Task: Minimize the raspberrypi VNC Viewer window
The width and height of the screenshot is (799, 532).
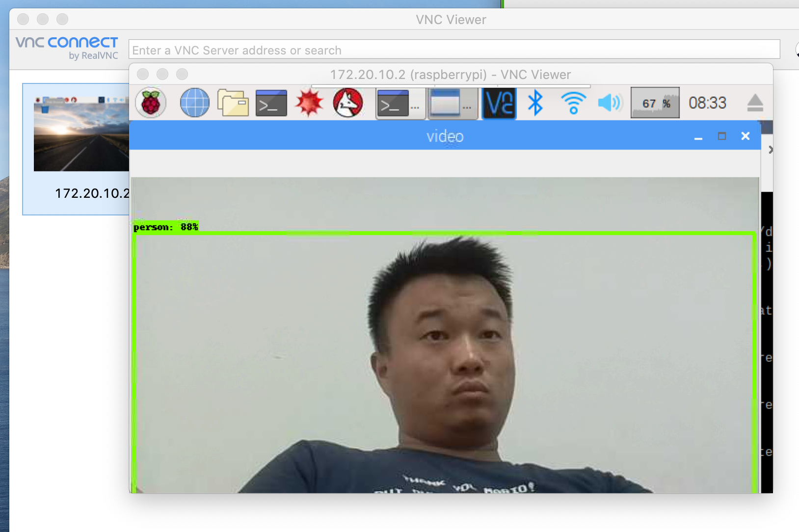Action: tap(162, 74)
